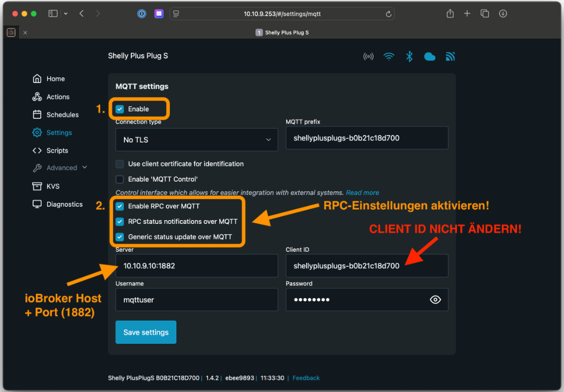Go to Scripts in sidebar
The image size is (564, 392).
click(x=57, y=150)
